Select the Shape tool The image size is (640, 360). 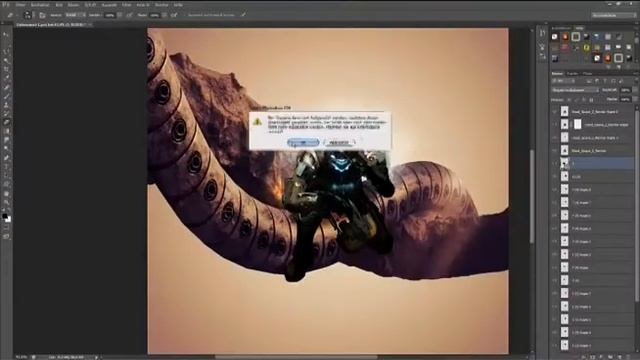coord(6,184)
